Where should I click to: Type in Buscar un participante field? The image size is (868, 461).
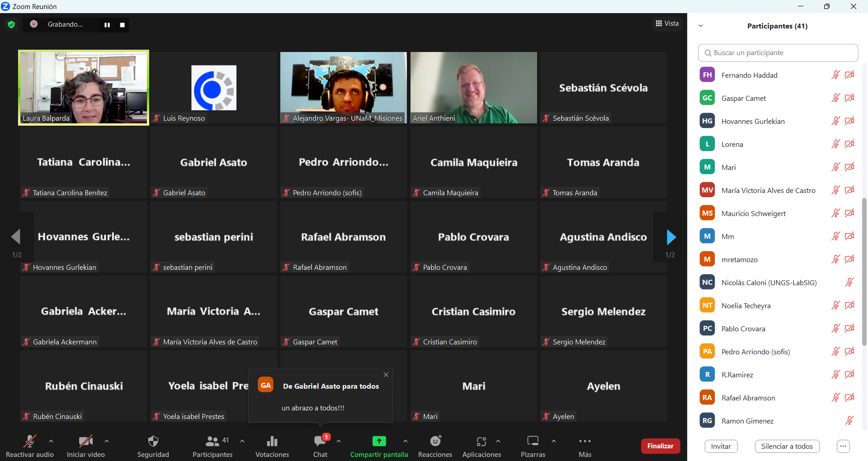(778, 53)
